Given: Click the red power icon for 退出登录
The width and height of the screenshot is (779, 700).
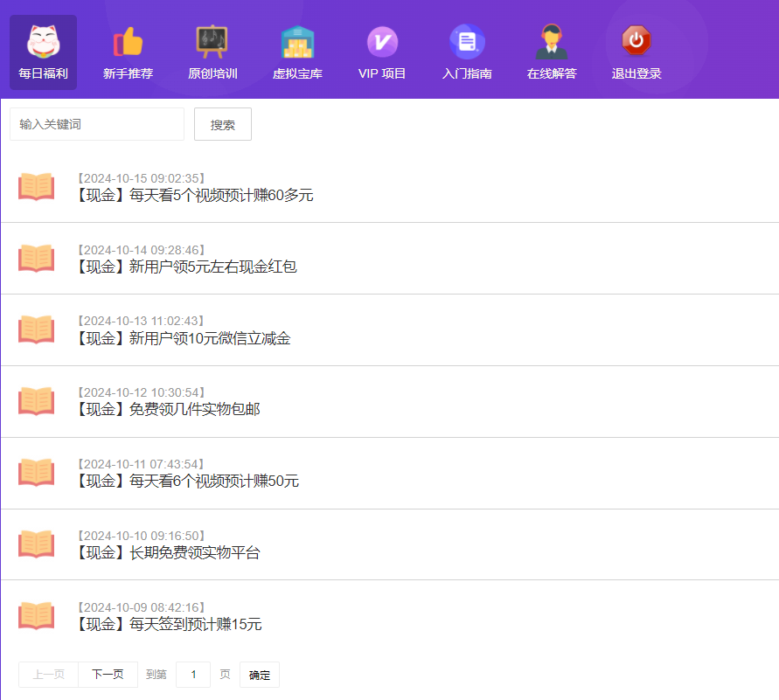Looking at the screenshot, I should (636, 41).
